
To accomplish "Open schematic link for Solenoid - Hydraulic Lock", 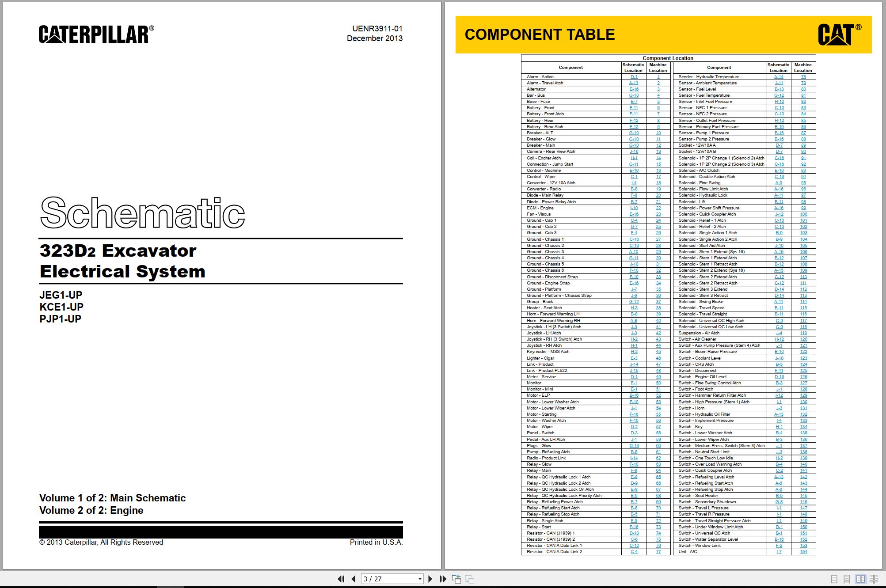I will pyautogui.click(x=779, y=195).
